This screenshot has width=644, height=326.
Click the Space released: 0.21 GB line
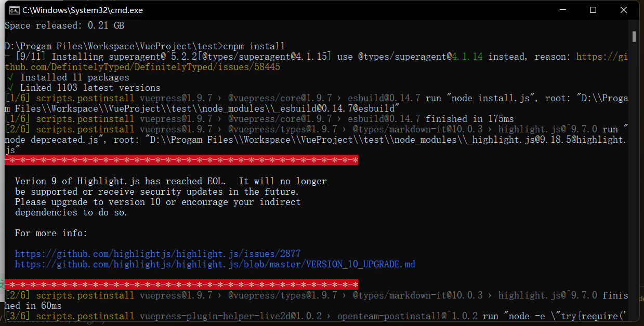(x=64, y=25)
